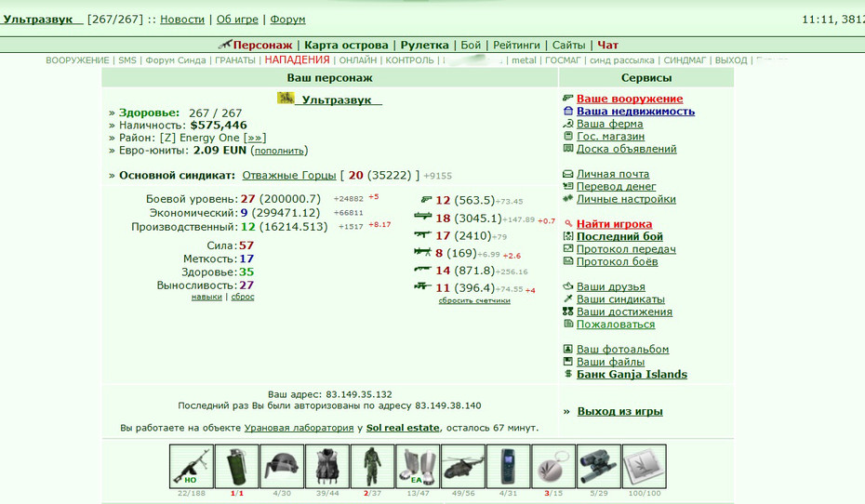Click the weapon skill icon at level 11
Viewport: 865px width, 504px height.
click(422, 286)
